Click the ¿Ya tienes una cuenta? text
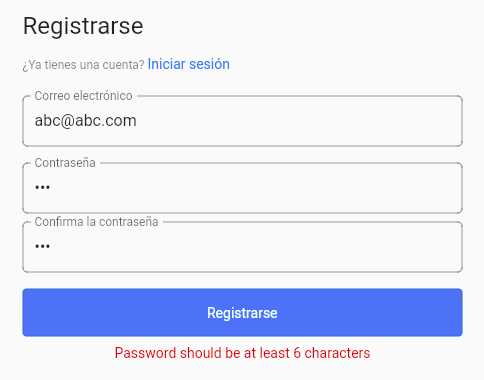 point(83,65)
